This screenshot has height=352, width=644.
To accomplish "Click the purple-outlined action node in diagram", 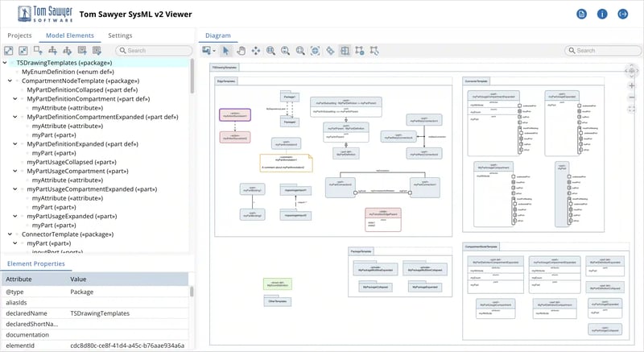I will (235, 114).
